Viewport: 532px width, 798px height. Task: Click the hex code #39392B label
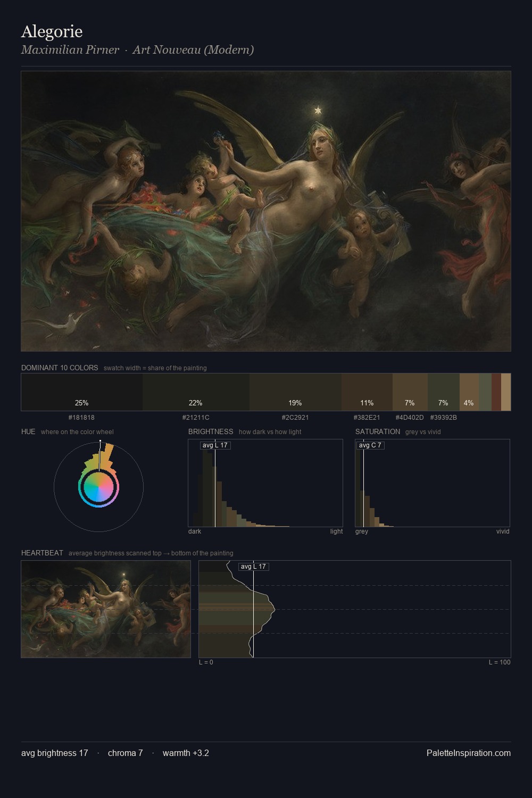click(443, 418)
